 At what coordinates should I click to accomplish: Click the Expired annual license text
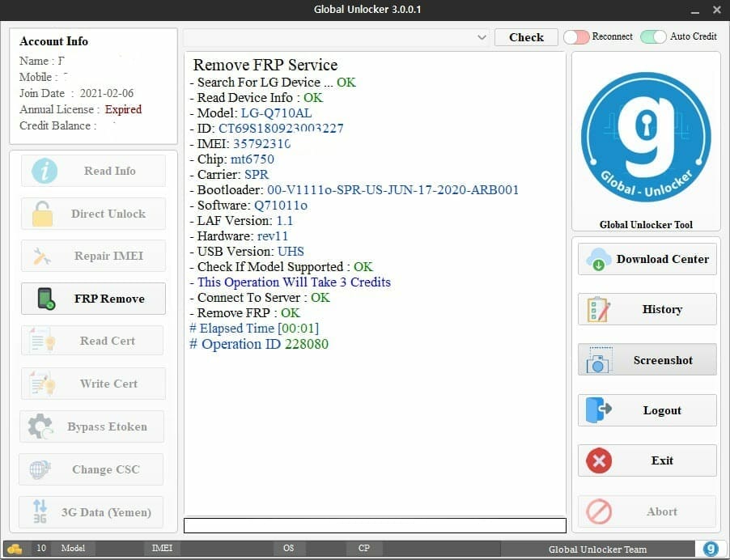click(123, 109)
